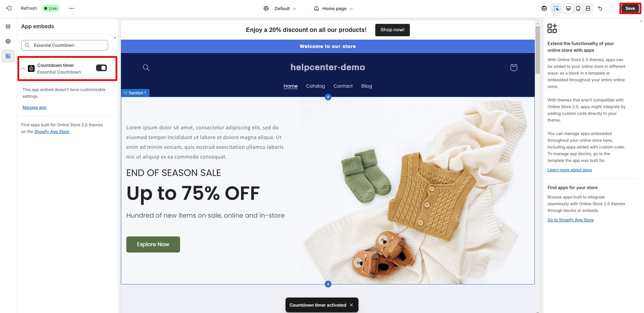This screenshot has width=644, height=313.
Task: Open Theme settings gear icon
Action: (x=8, y=41)
